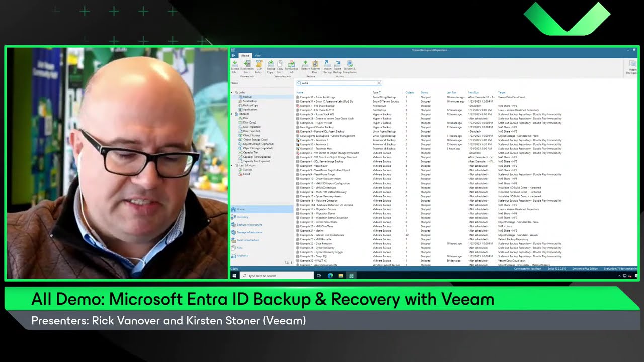This screenshot has width=644, height=362.
Task: Select job Example 4 - SQL Server Image Backup
Action: [319, 161]
